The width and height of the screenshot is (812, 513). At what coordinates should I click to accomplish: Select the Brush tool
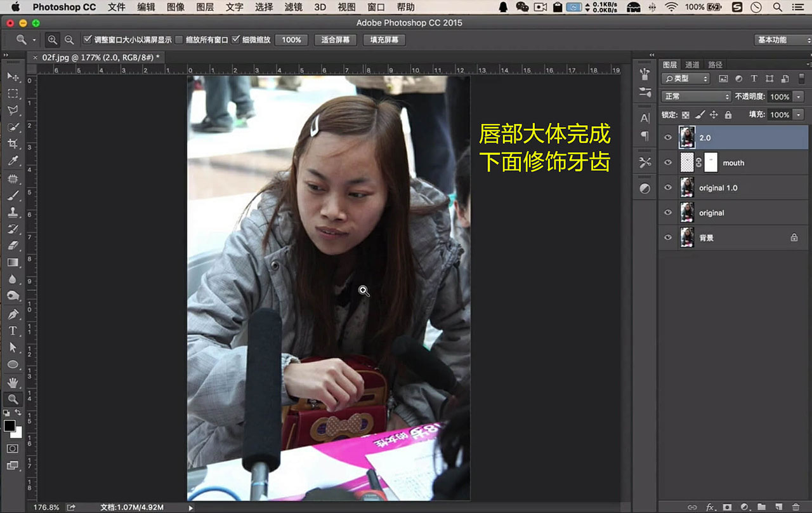pos(13,196)
